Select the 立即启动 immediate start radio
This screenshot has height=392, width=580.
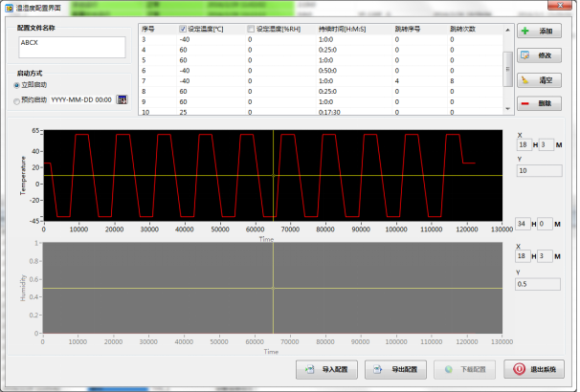pos(17,84)
